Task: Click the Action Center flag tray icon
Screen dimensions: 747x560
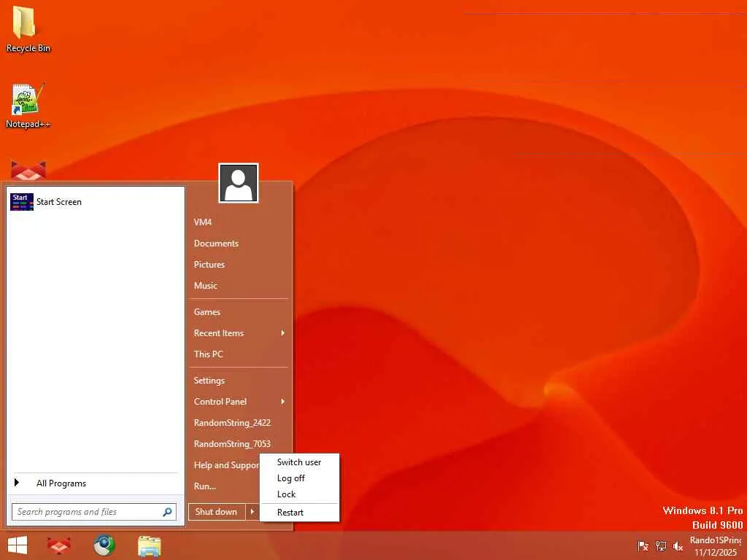Action: (643, 545)
